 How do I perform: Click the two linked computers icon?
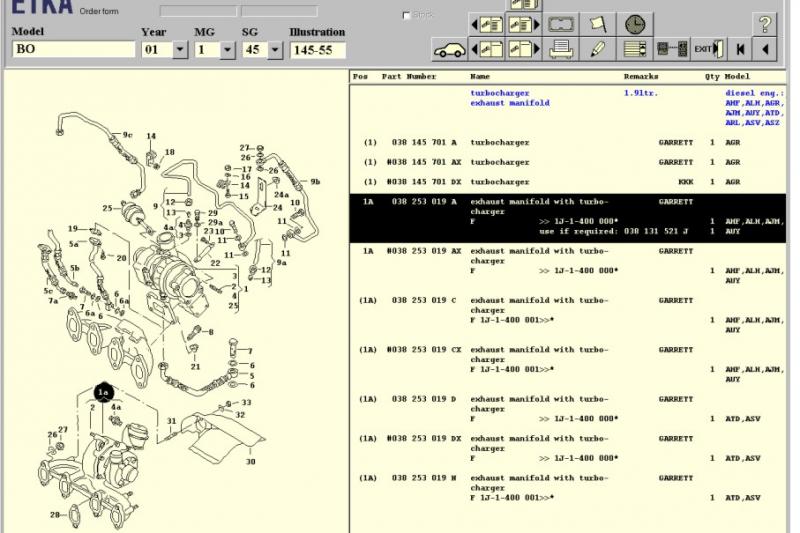(x=672, y=49)
